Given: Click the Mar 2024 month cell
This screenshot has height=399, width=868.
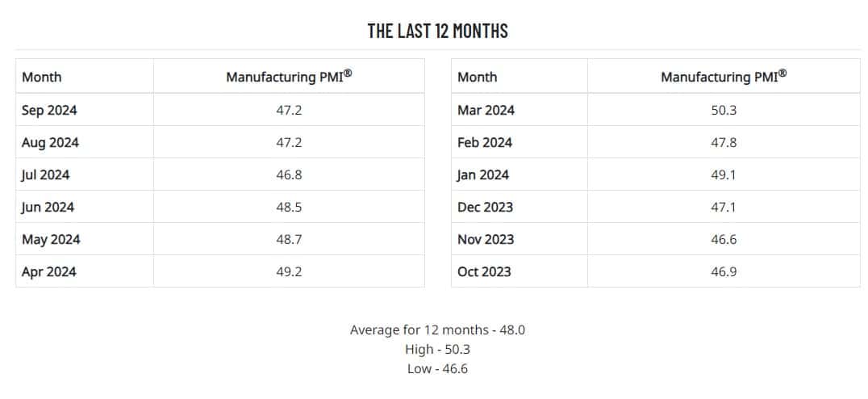Looking at the screenshot, I should 486,110.
